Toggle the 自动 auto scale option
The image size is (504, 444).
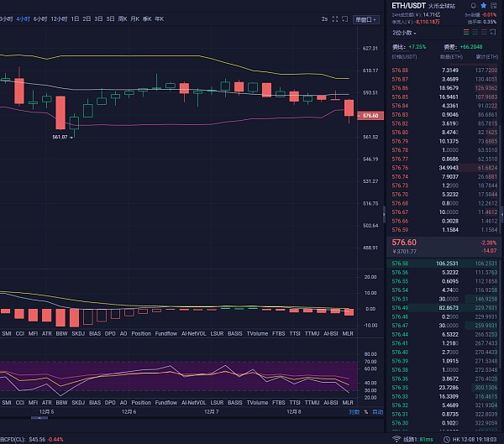pos(378,412)
